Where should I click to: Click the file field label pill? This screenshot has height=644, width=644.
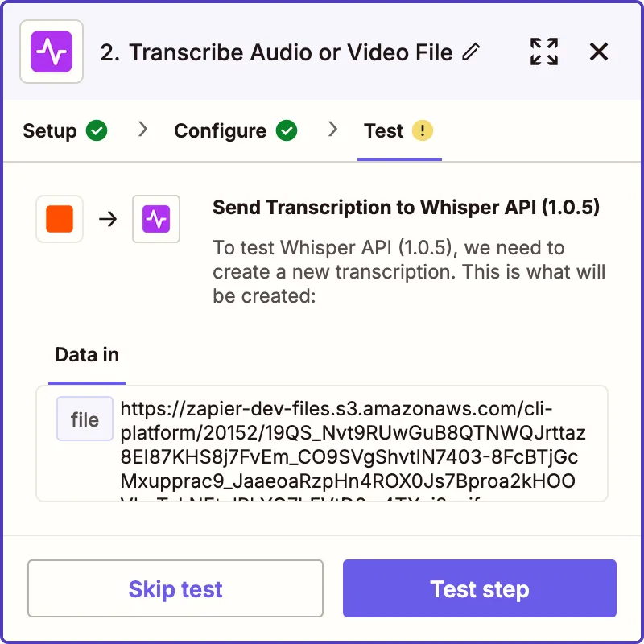coord(84,419)
